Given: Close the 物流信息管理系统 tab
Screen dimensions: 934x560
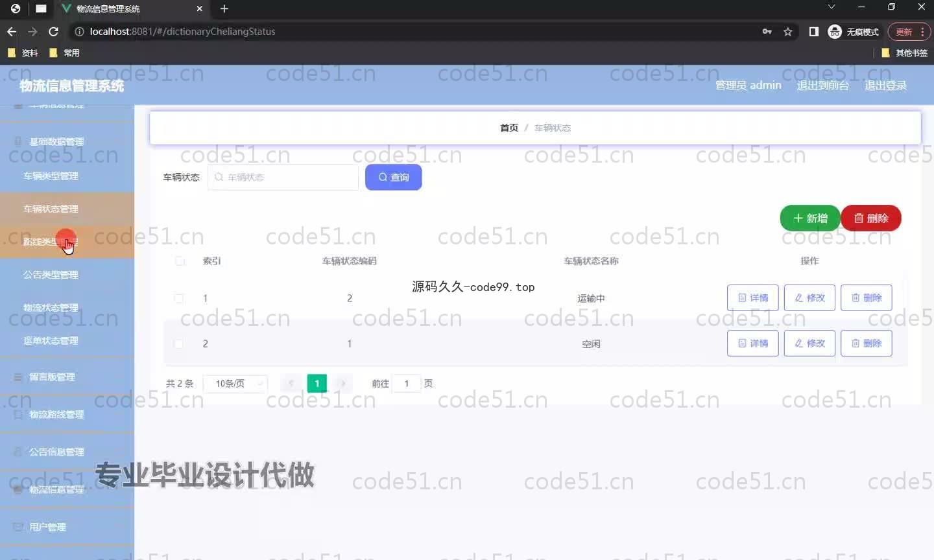Looking at the screenshot, I should click(x=200, y=8).
